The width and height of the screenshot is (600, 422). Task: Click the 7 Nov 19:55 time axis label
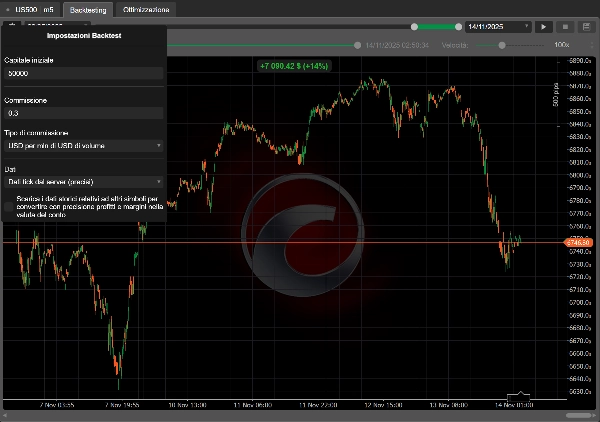click(122, 405)
